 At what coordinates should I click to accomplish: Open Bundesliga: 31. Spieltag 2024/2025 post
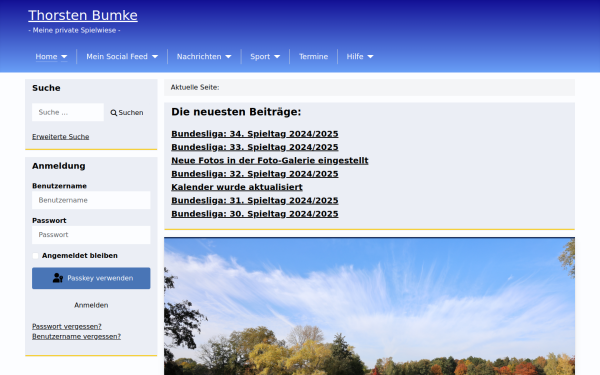(x=254, y=201)
